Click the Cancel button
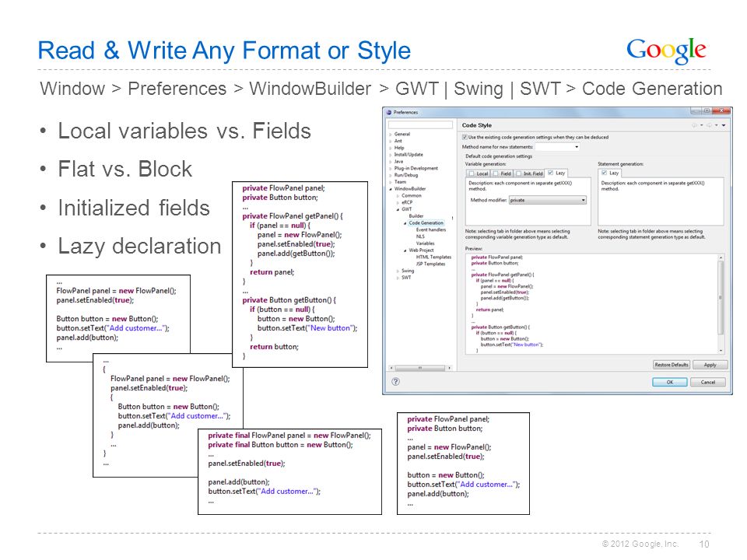This screenshot has width=747, height=560. click(708, 382)
